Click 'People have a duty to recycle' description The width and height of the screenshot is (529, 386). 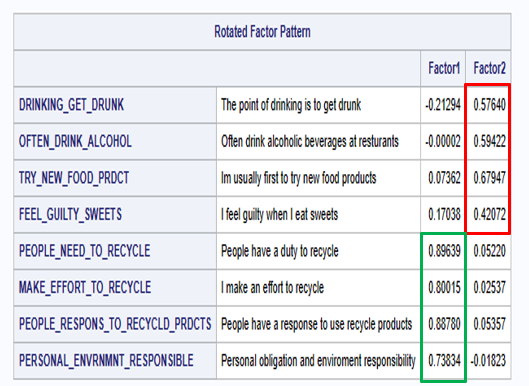coord(280,251)
